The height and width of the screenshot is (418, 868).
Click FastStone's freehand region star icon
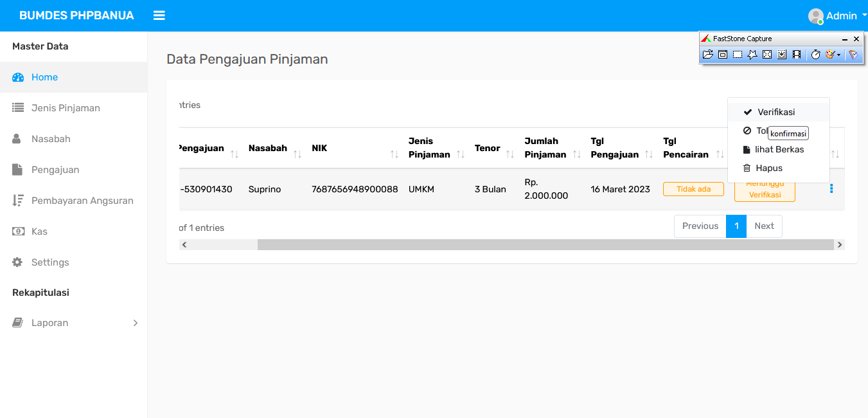tap(752, 55)
